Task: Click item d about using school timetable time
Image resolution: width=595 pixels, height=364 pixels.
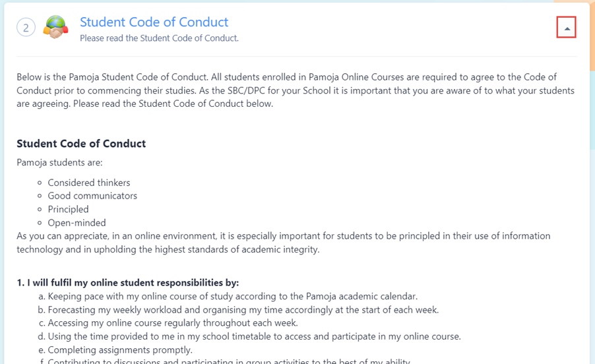Action: [x=254, y=336]
